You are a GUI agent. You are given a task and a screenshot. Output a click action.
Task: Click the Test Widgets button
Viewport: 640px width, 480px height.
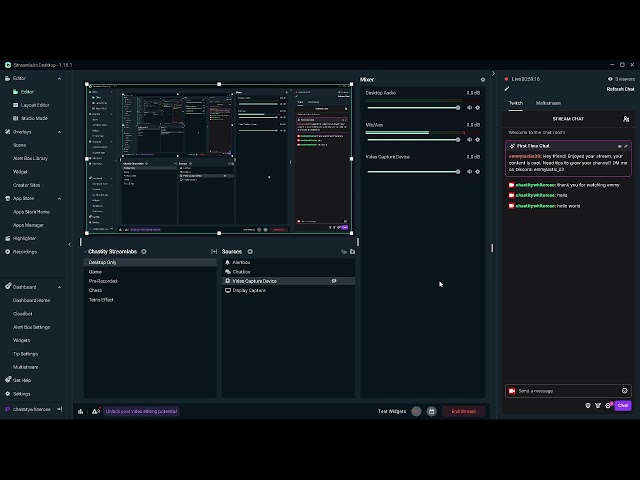click(392, 411)
